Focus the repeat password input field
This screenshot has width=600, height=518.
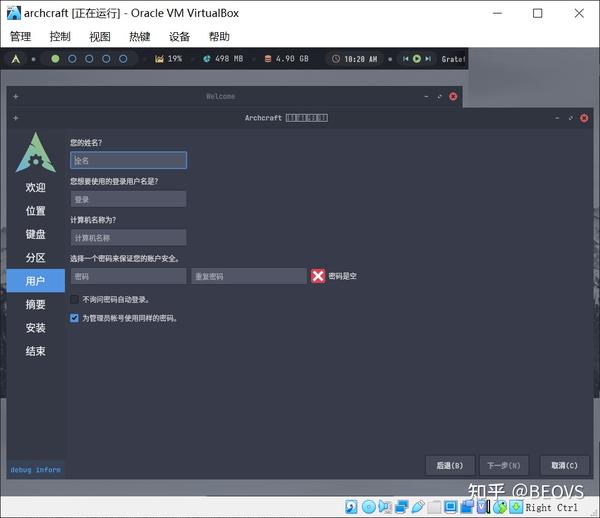coord(249,276)
